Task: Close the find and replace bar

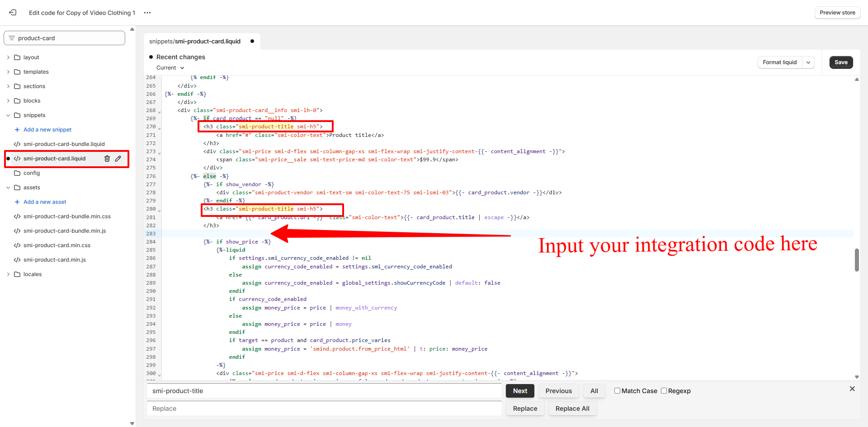Action: coord(852,389)
